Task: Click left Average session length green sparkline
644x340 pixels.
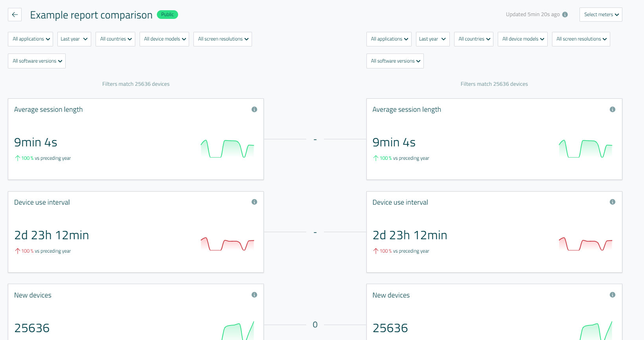Action: coord(227,149)
